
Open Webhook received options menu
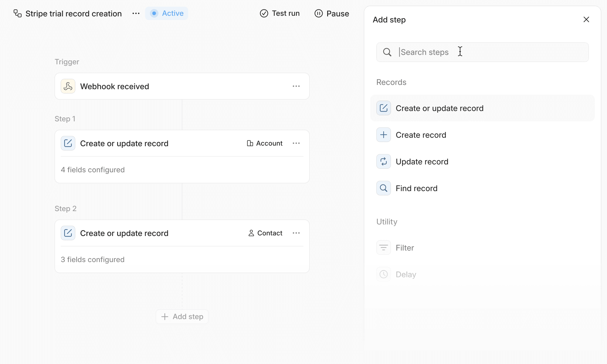296,86
